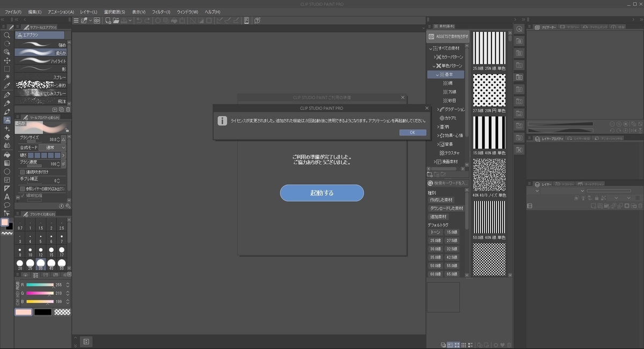
Task: Select the RGB color slider mode
Action: [17, 286]
